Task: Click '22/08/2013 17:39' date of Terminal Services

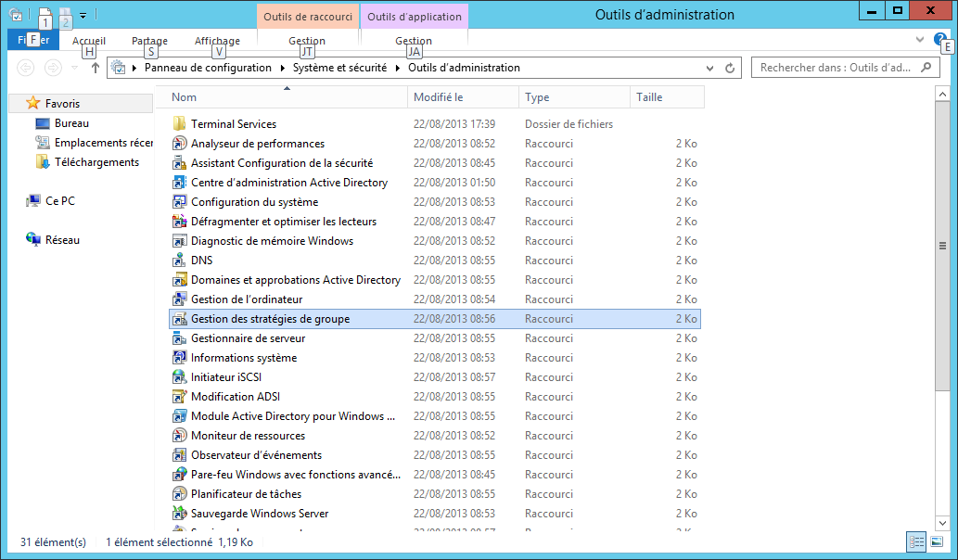Action: [x=453, y=124]
